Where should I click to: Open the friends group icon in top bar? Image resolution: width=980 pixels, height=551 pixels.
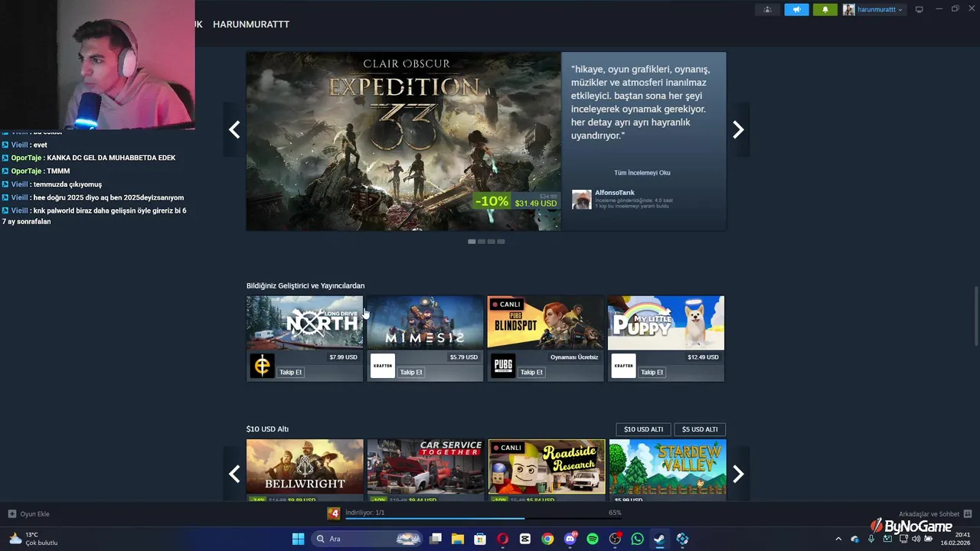coord(767,10)
